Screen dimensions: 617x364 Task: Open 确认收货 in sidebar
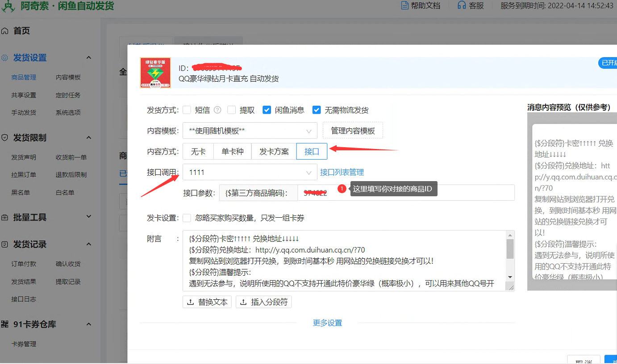click(x=68, y=264)
